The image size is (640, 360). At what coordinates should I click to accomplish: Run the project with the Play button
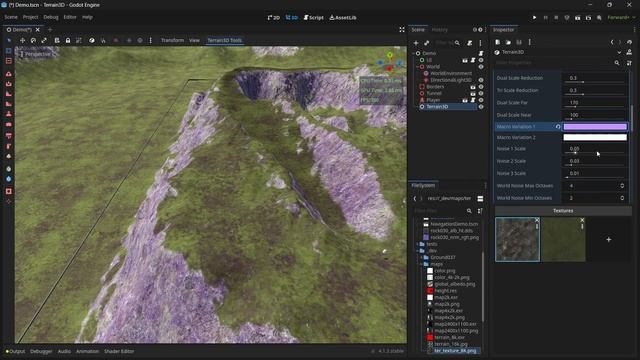point(534,18)
